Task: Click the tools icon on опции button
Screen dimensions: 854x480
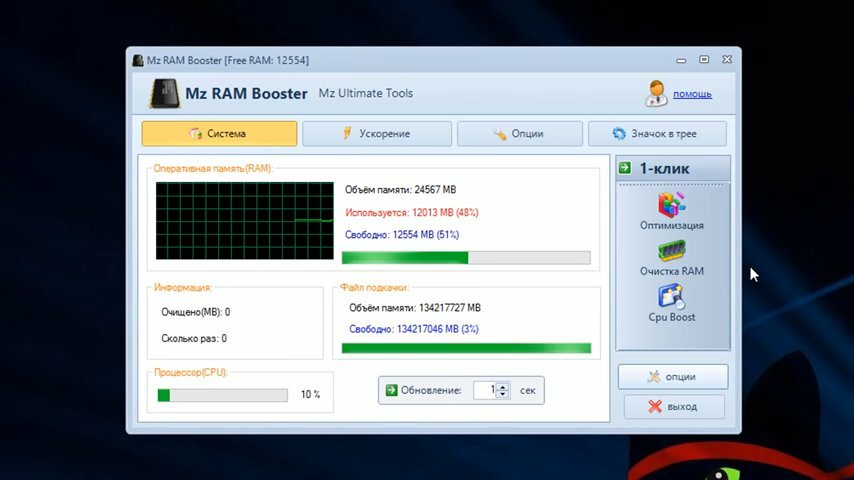Action: pos(654,376)
